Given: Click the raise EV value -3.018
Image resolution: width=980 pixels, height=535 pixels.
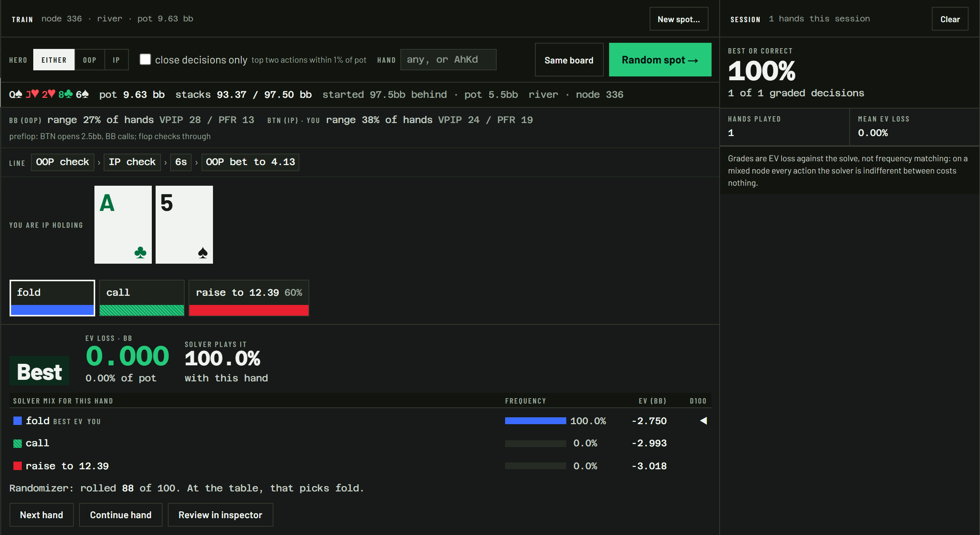Looking at the screenshot, I should click(649, 466).
